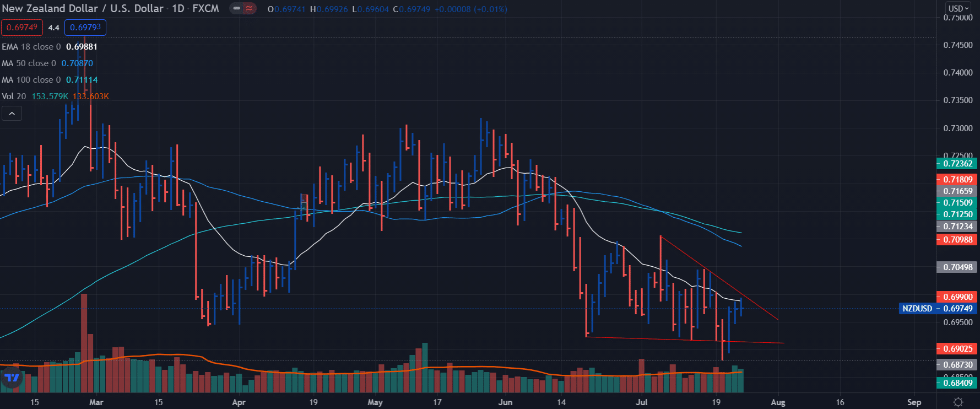Click the NZDUSD price axis label
Image resolution: width=980 pixels, height=409 pixels.
pyautogui.click(x=917, y=309)
